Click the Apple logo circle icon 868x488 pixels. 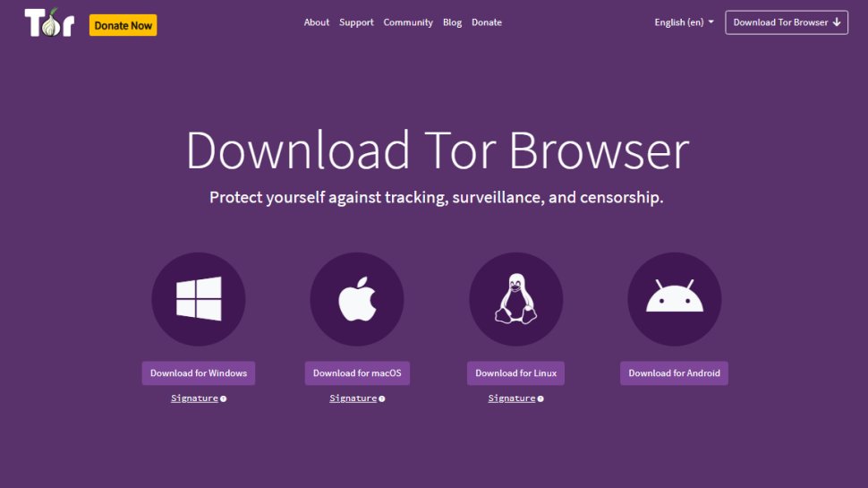357,299
